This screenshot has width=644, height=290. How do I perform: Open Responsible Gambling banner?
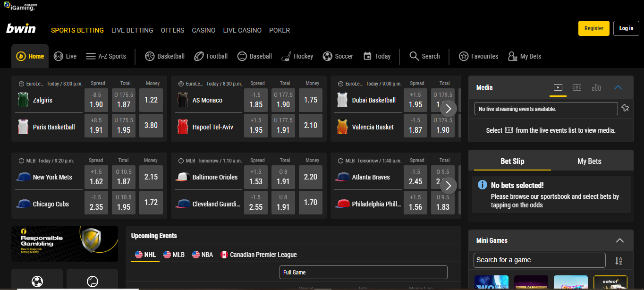pyautogui.click(x=65, y=244)
